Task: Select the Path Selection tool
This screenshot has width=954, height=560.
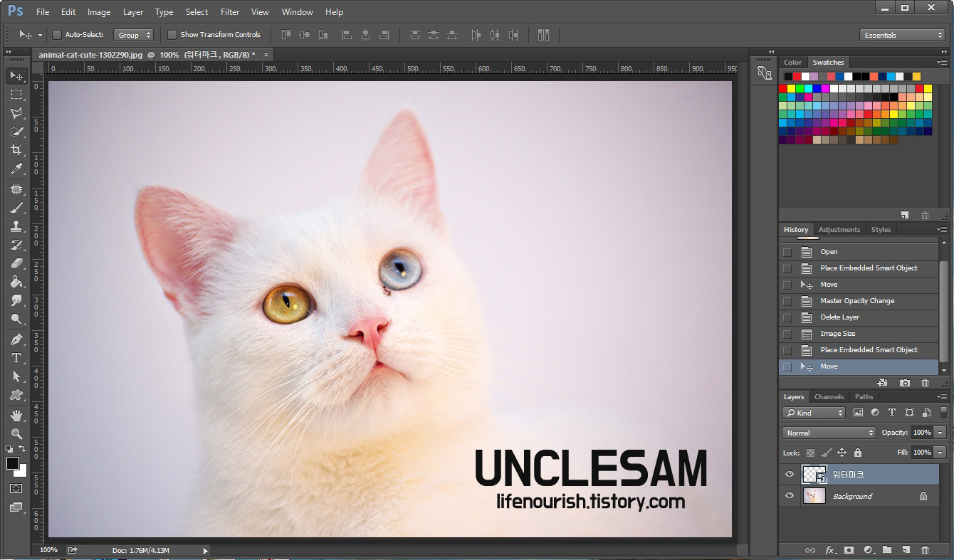Action: [x=16, y=376]
